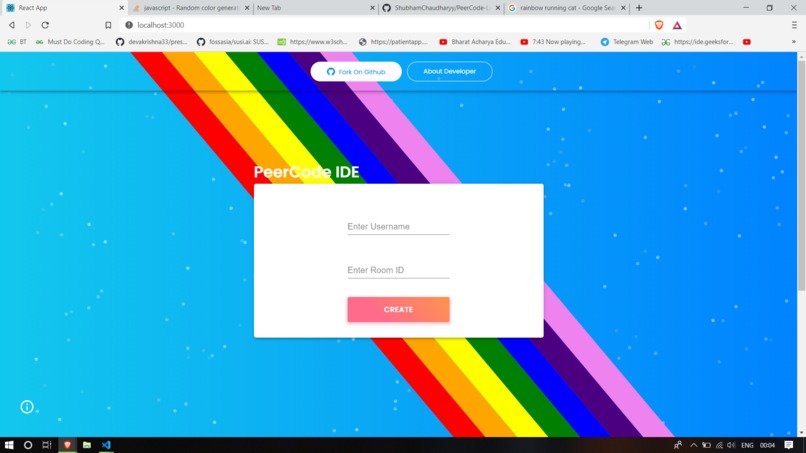Open Brave Rewards triangle icon
Screen dimensions: 806x453
[677, 25]
